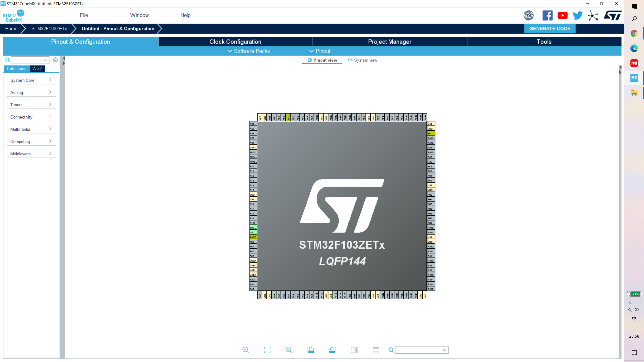Image resolution: width=644 pixels, height=362 pixels.
Task: Open the Window menu
Action: pos(139,15)
